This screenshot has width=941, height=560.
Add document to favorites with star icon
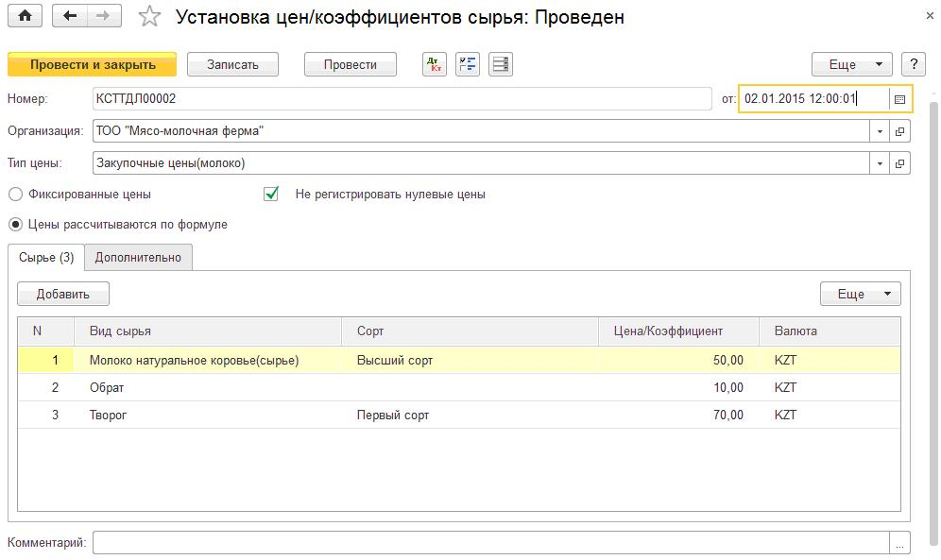pyautogui.click(x=149, y=17)
